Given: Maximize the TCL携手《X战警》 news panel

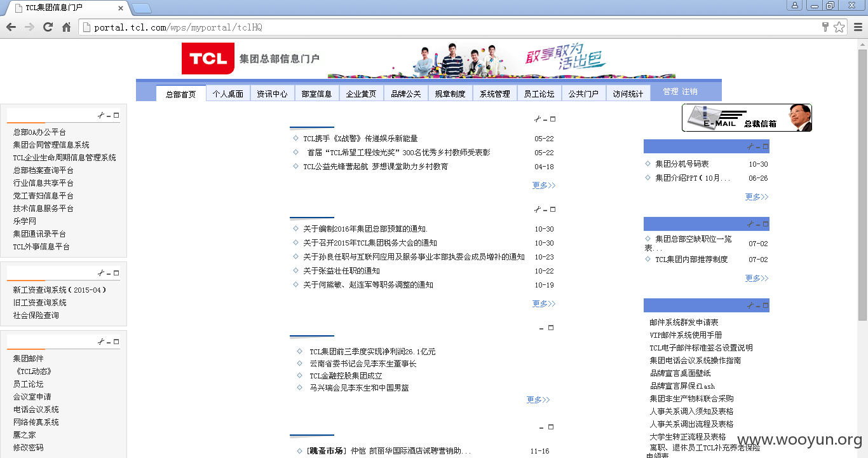Looking at the screenshot, I should click(553, 119).
